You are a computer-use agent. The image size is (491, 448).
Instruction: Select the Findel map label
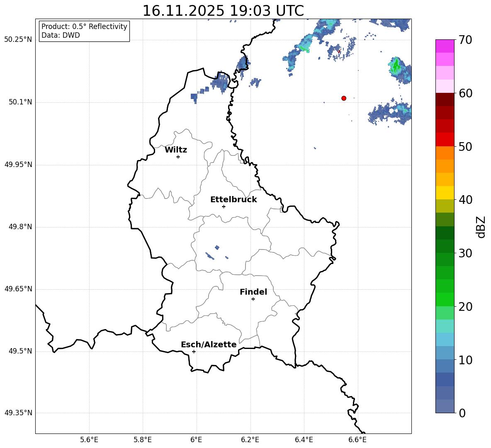click(x=253, y=292)
